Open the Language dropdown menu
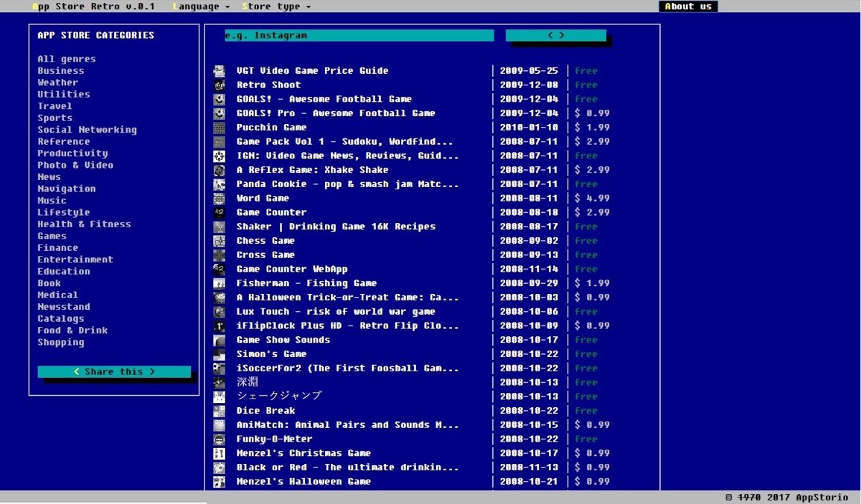The height and width of the screenshot is (504, 861). coord(201,6)
